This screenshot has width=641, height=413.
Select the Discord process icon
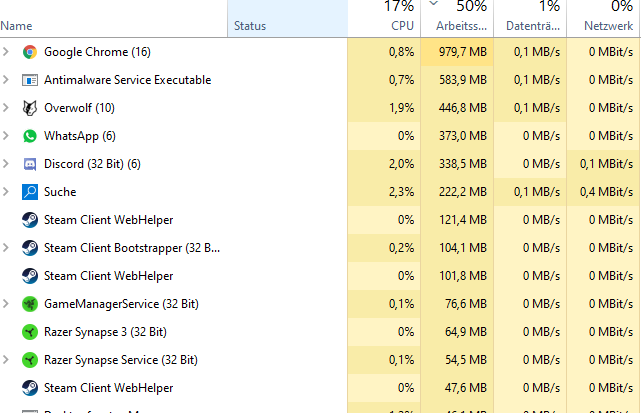(x=30, y=164)
